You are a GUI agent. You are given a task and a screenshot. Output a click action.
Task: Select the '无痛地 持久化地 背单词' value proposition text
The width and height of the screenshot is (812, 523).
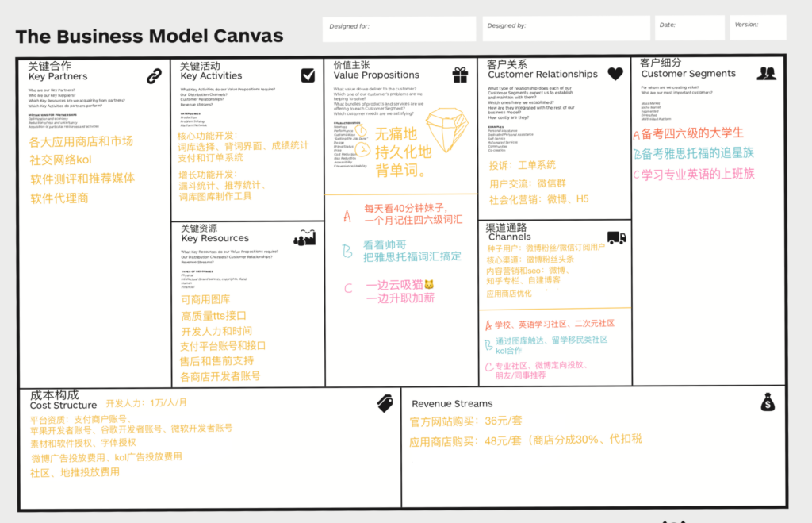(x=403, y=152)
